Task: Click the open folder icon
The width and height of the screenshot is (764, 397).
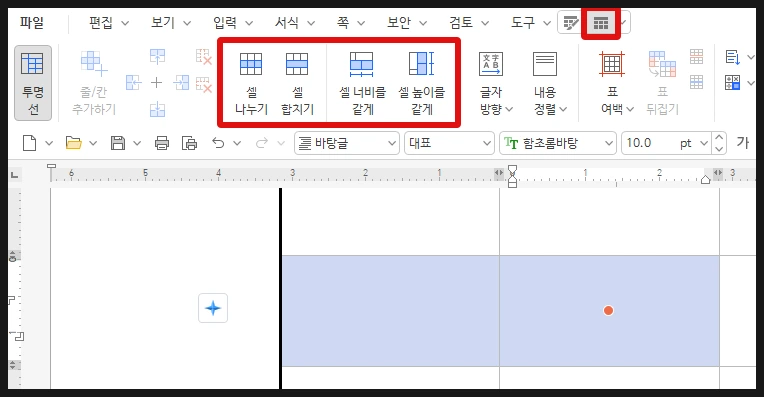Action: click(74, 143)
